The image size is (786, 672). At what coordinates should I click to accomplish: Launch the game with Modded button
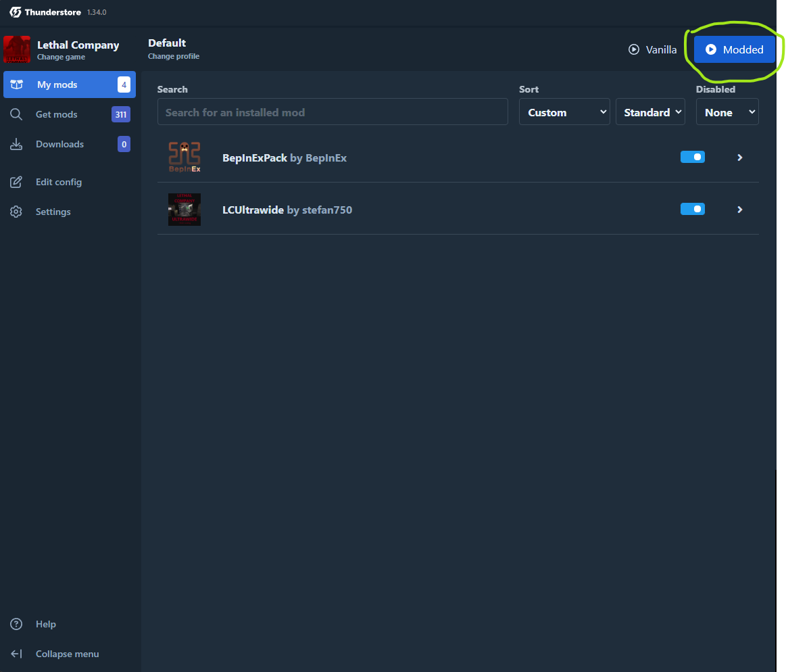tap(735, 49)
